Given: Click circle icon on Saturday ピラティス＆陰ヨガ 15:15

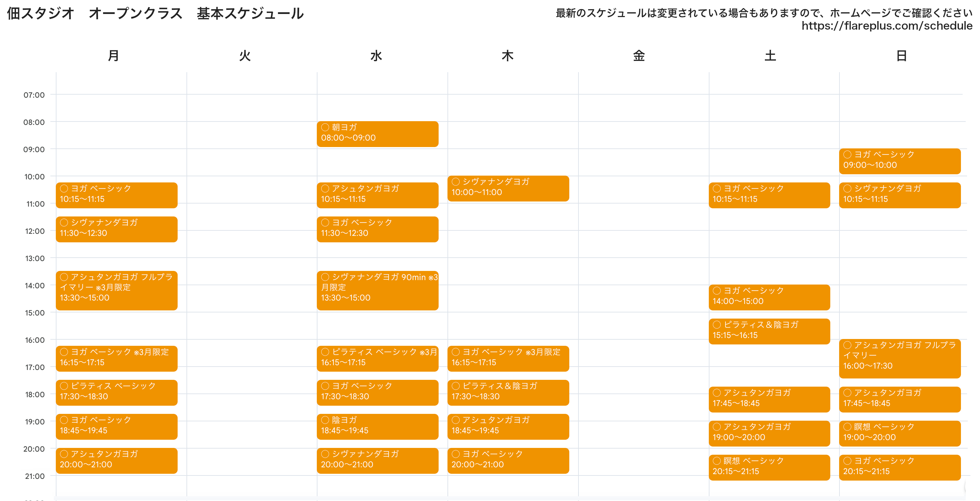Looking at the screenshot, I should (x=717, y=324).
